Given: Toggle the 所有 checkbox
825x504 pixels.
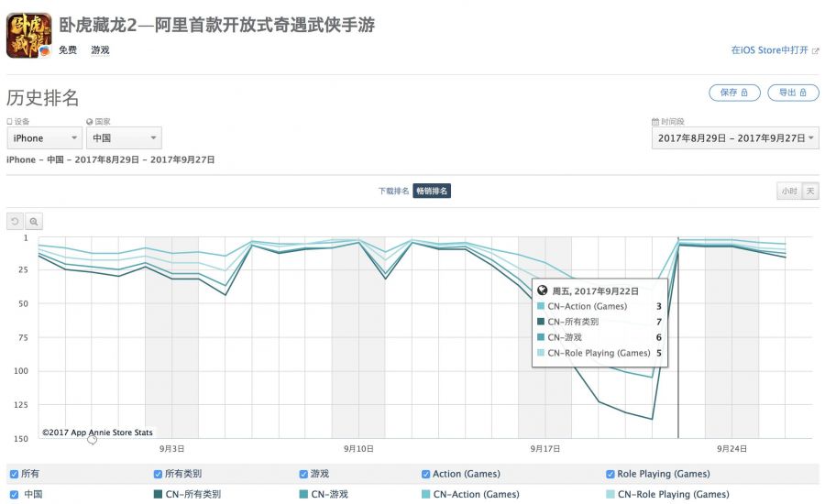Looking at the screenshot, I should point(14,474).
